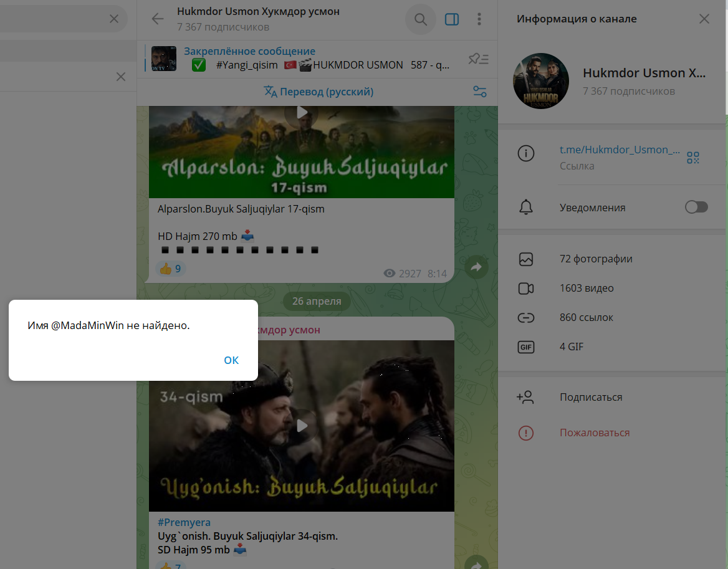Open search in the channel
Image resolution: width=728 pixels, height=569 pixels.
click(421, 19)
